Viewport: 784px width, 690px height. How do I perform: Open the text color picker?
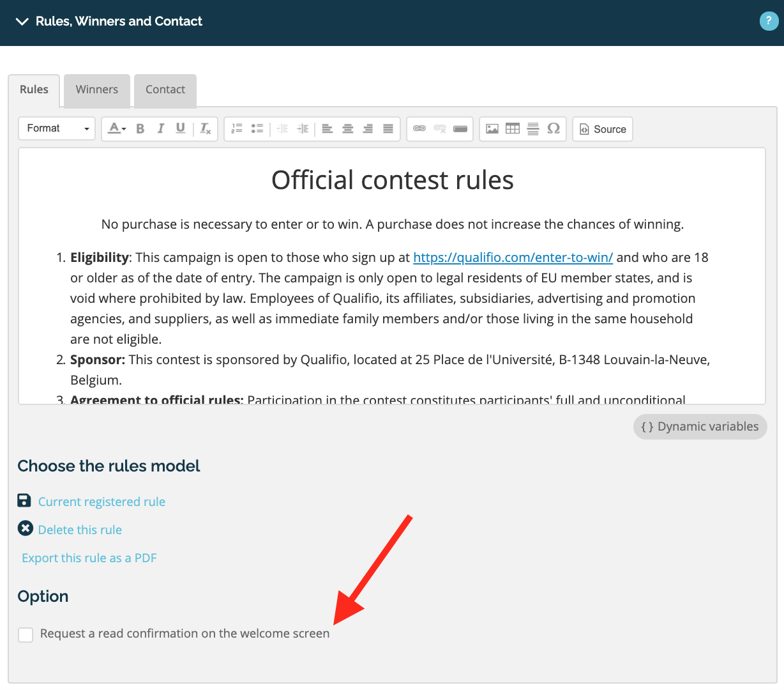coord(117,128)
